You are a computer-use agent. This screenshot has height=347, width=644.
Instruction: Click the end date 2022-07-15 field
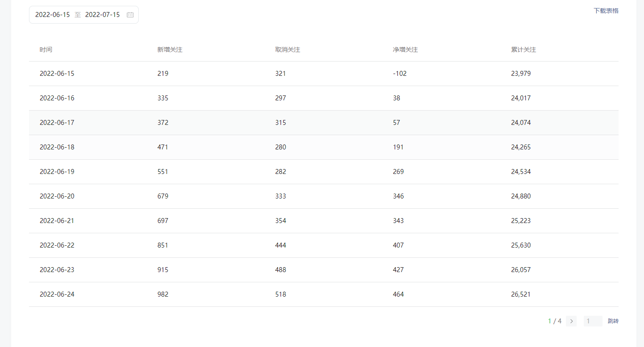tap(103, 15)
